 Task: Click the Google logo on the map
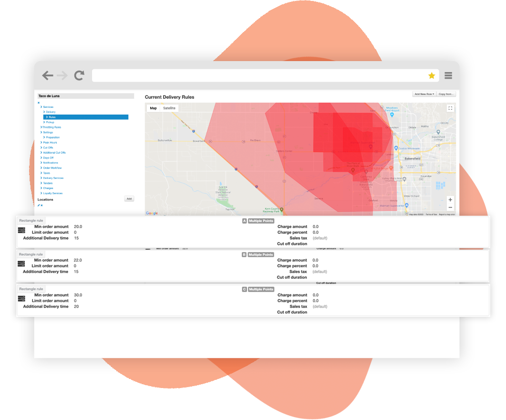click(x=152, y=213)
